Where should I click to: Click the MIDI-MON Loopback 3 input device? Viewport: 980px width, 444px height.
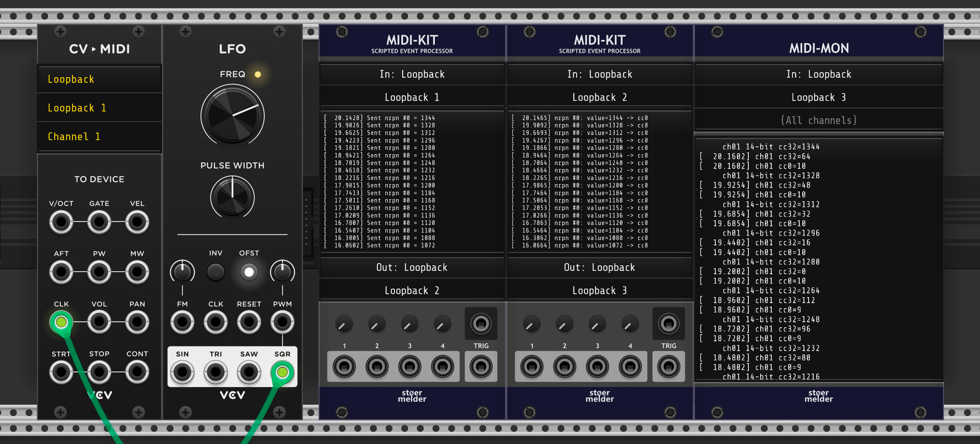click(819, 97)
